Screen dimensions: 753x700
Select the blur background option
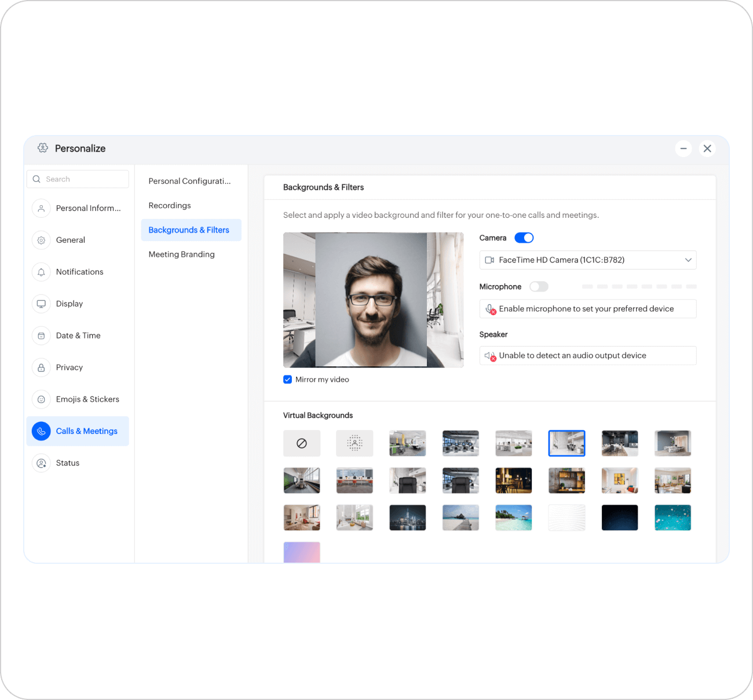tap(354, 443)
